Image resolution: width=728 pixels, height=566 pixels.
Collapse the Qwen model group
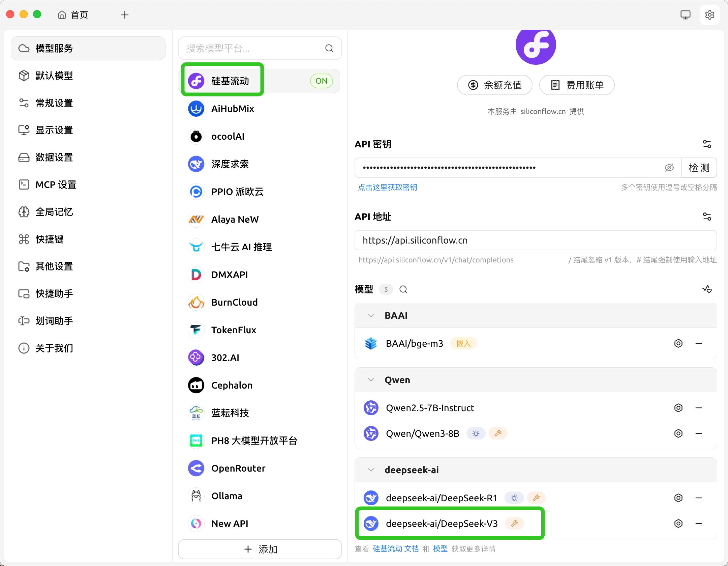coord(371,380)
